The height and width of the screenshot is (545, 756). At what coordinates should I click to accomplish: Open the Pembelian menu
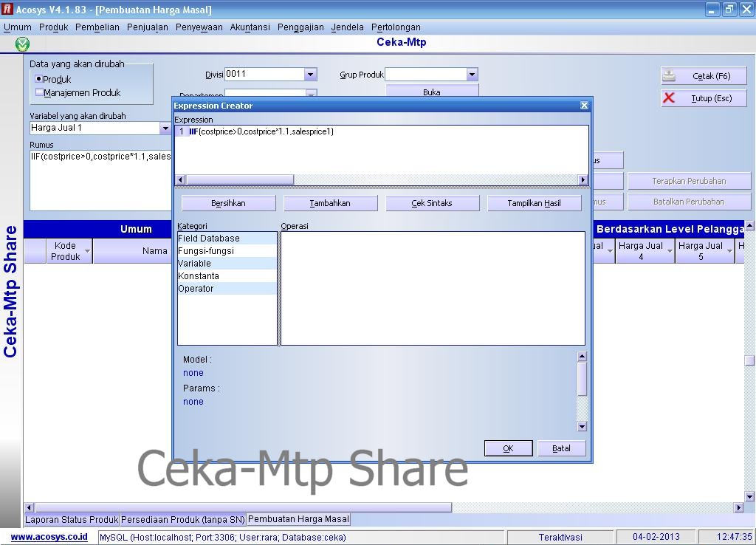coord(97,27)
